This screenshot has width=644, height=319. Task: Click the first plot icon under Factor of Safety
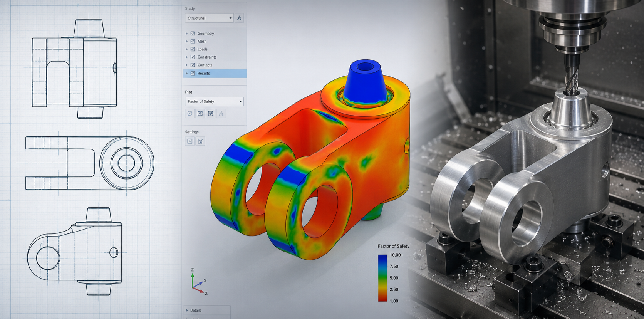[x=190, y=113]
